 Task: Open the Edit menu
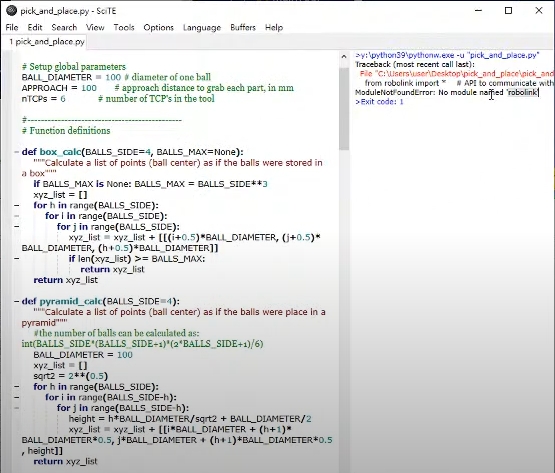point(35,28)
